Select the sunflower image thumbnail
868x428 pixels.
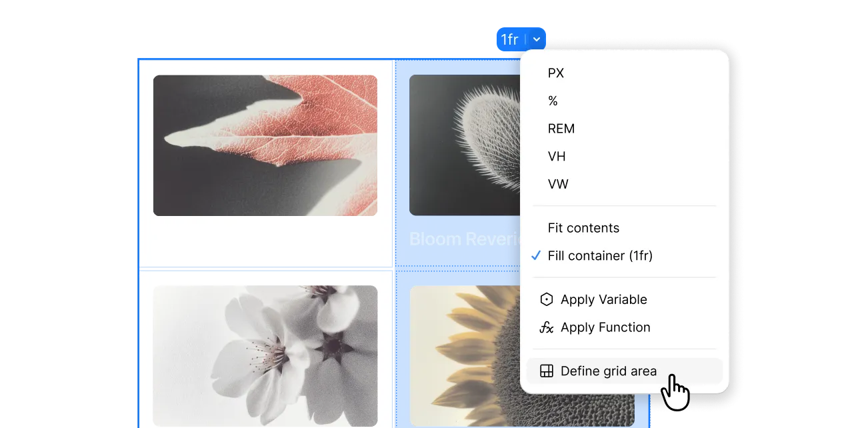click(x=465, y=356)
